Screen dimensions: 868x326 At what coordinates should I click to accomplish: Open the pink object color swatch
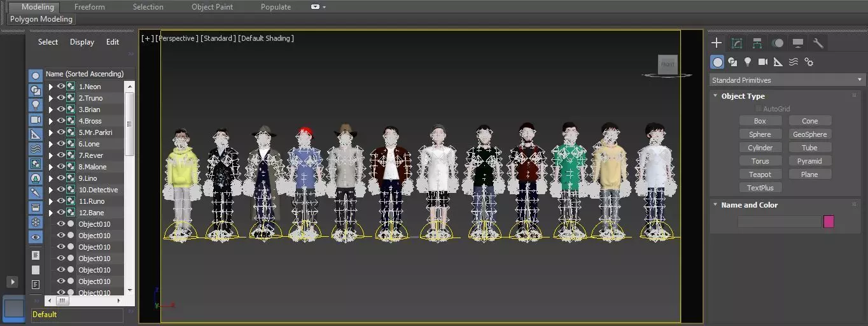point(829,222)
